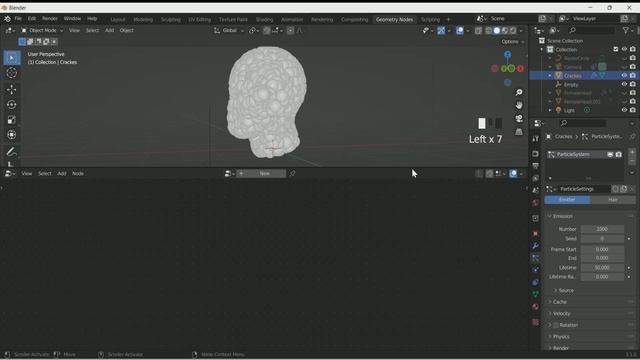640x360 pixels.
Task: Open the Render menu
Action: click(x=50, y=19)
